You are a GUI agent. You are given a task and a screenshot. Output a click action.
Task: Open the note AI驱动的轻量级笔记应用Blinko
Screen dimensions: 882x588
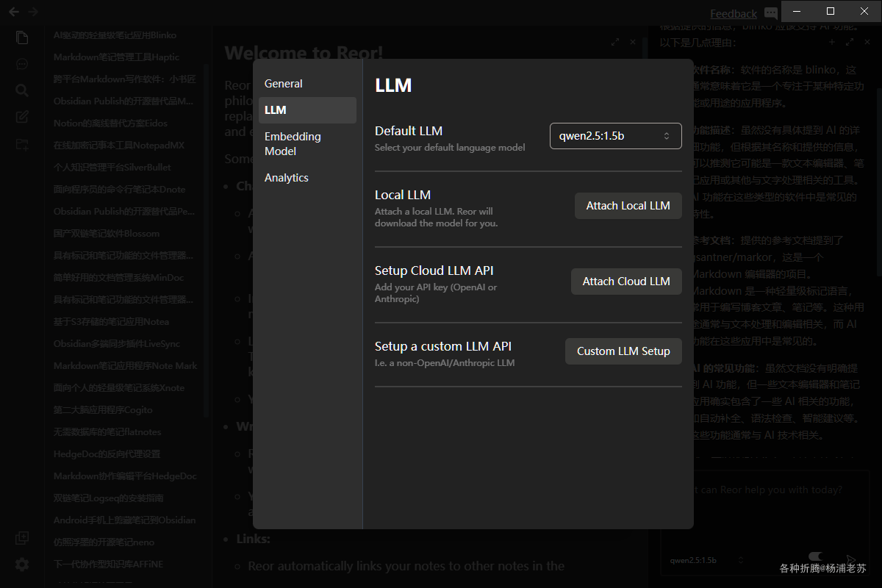(x=115, y=35)
